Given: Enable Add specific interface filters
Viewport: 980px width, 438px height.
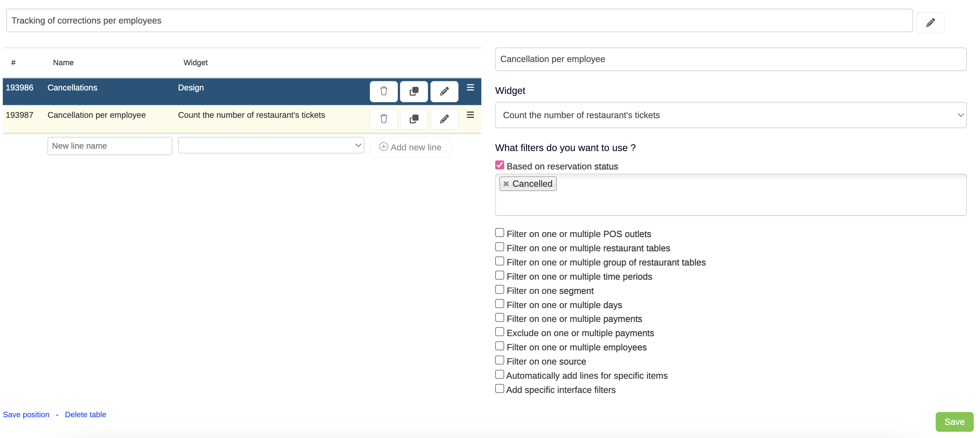Looking at the screenshot, I should click(499, 388).
